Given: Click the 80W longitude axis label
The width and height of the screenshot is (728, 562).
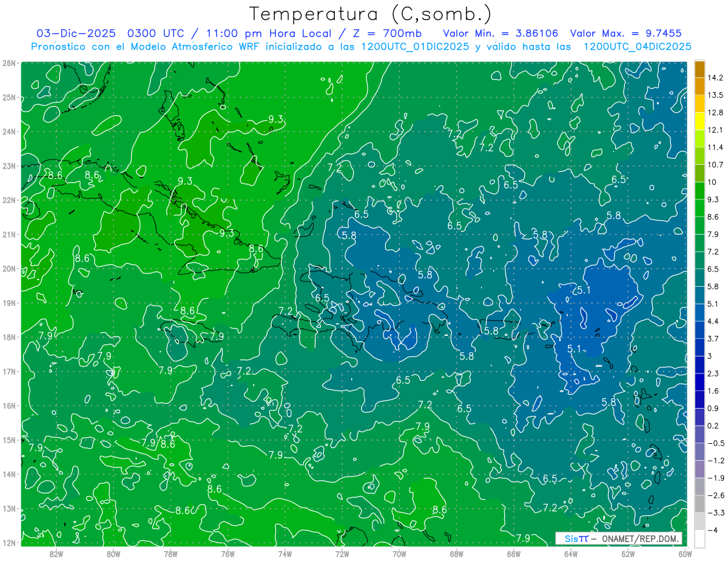Looking at the screenshot, I should (x=113, y=554).
